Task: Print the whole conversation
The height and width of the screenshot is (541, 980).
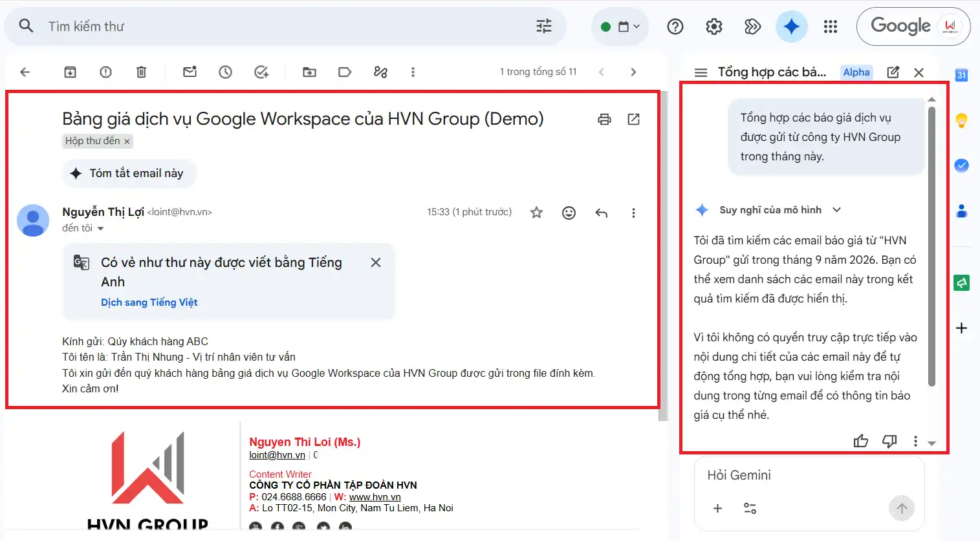Action: [604, 119]
